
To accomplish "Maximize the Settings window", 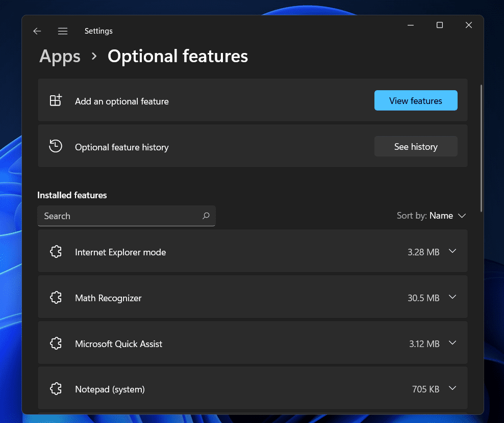I will coord(440,25).
